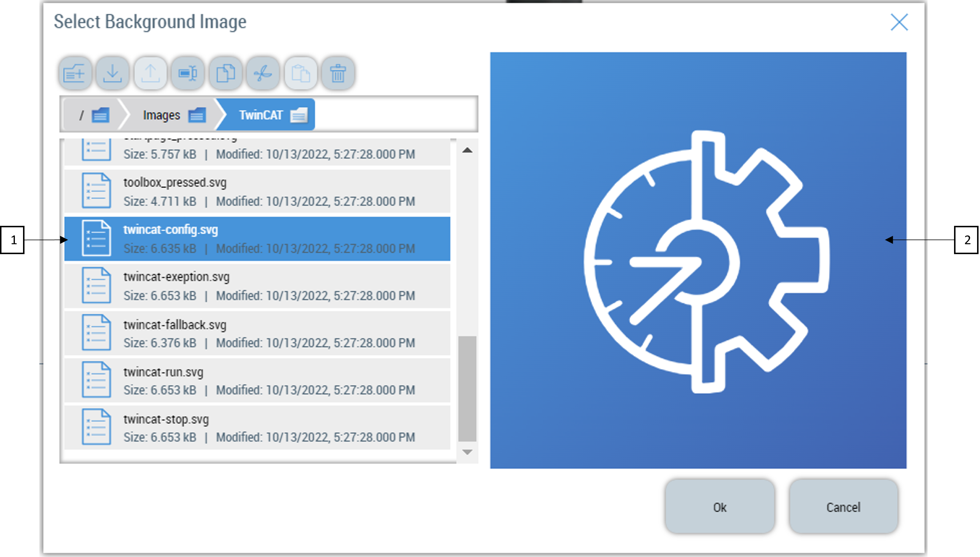The width and height of the screenshot is (980, 557).
Task: Click the twincat-exeption.svg file icon
Action: (x=96, y=285)
